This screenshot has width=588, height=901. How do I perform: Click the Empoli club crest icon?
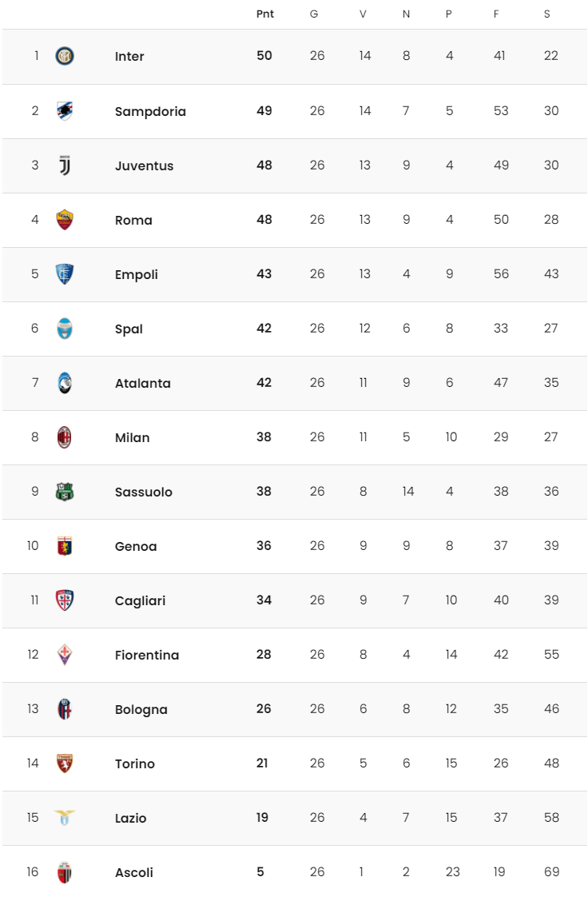(65, 274)
